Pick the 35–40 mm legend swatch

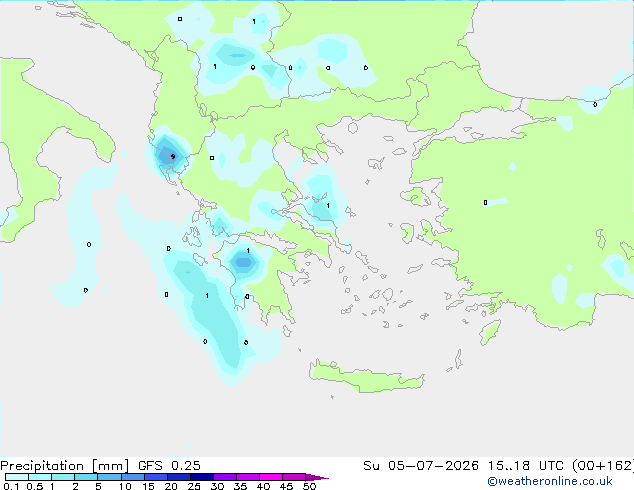[x=247, y=477]
